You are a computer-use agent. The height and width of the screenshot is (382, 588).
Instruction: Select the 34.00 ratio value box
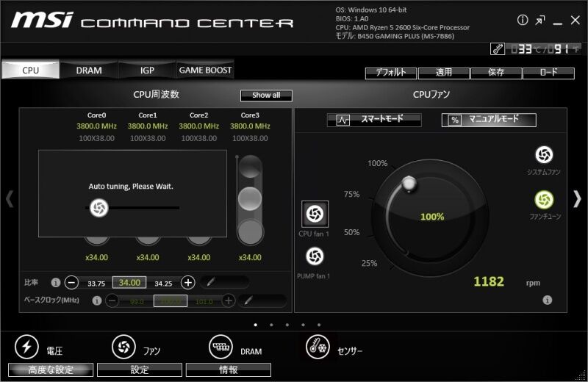(x=129, y=282)
